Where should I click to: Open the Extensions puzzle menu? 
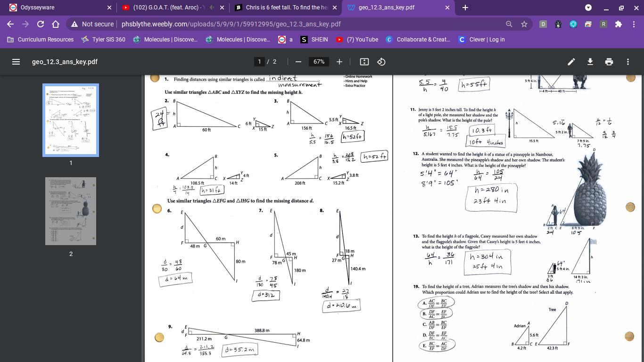click(619, 24)
